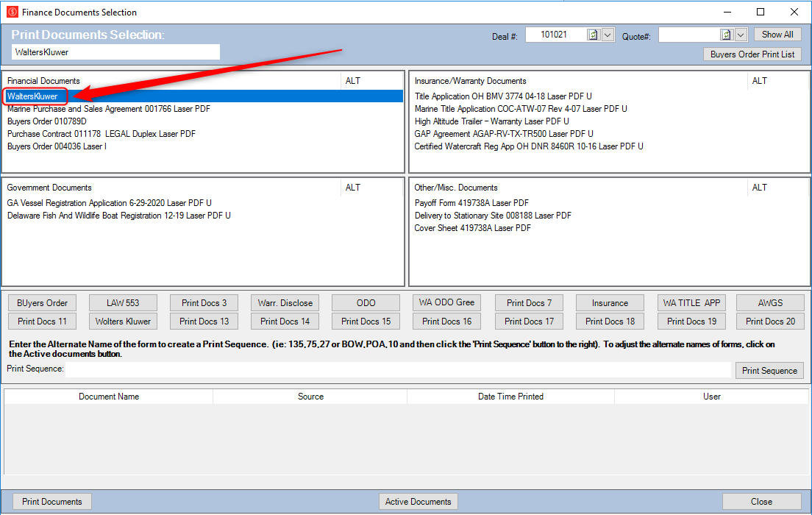This screenshot has width=812, height=515.
Task: Select Marine Purchase and Sales Agreement 001766
Action: [x=109, y=109]
